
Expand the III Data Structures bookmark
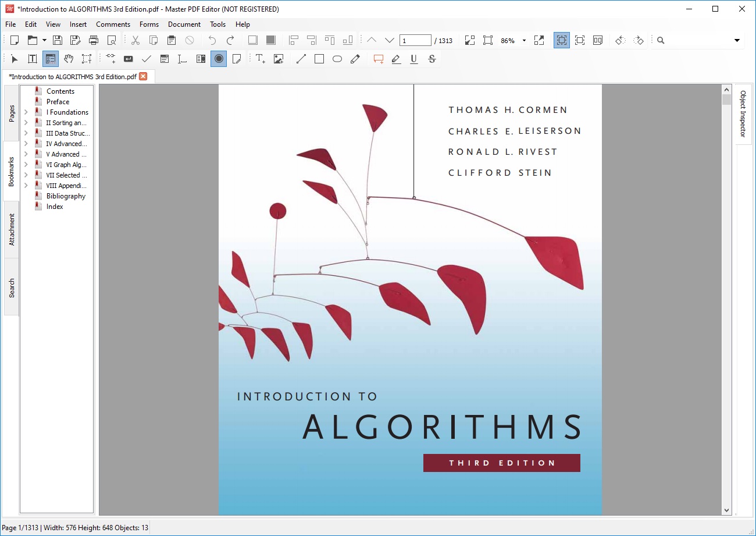(x=26, y=133)
